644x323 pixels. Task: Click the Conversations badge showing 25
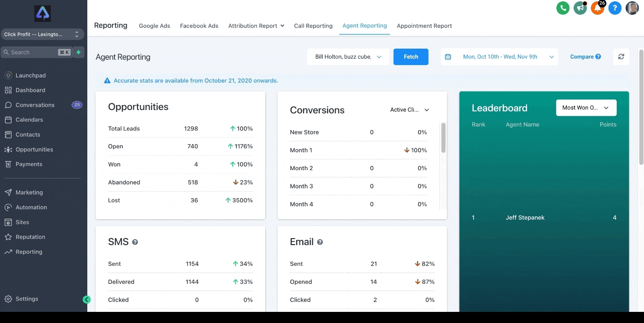[77, 105]
